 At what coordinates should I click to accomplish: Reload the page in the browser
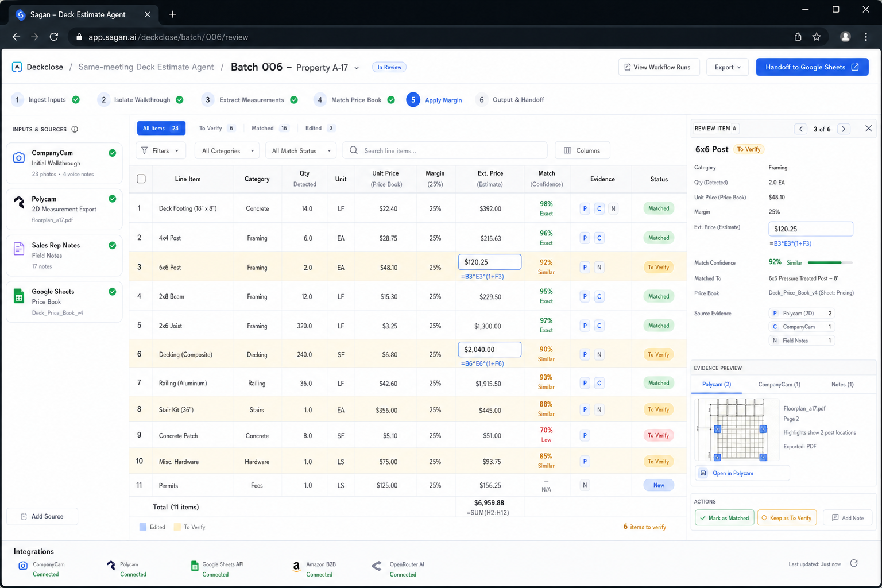pos(53,37)
